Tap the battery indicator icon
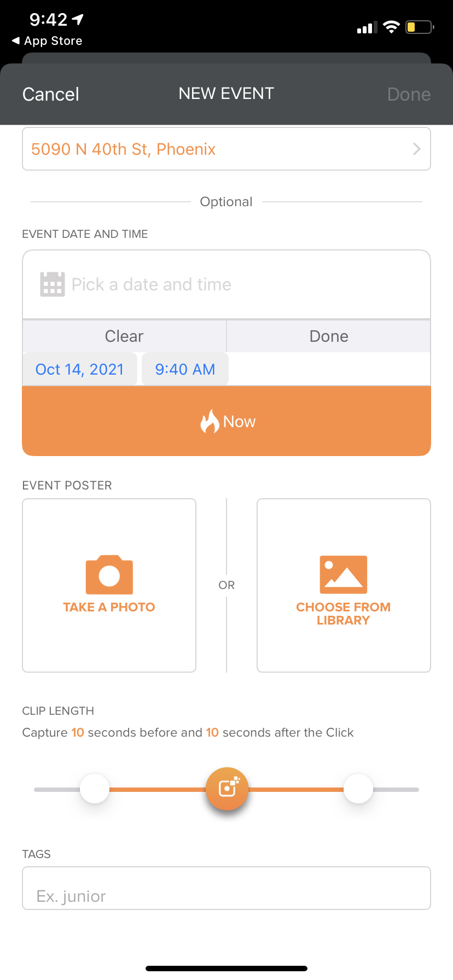 419,27
